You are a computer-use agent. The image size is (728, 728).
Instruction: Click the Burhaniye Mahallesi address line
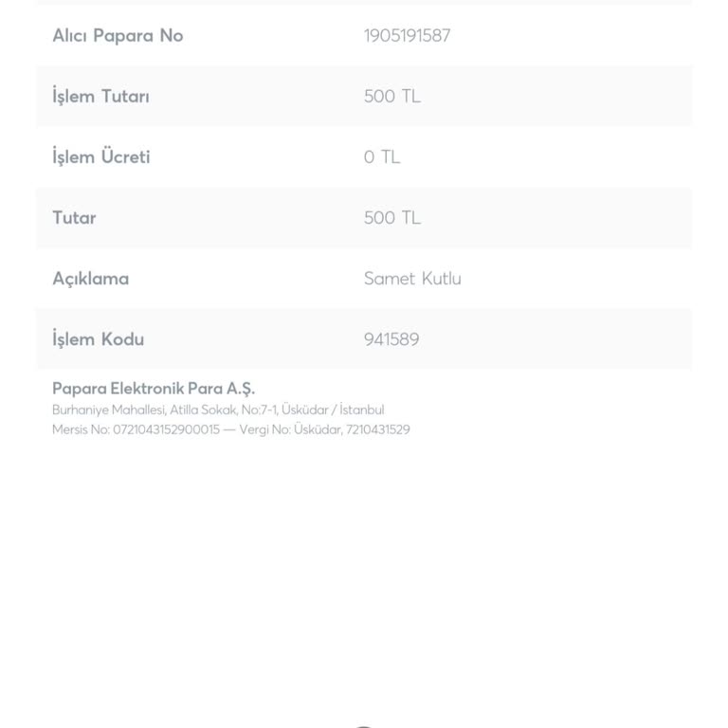[218, 409]
